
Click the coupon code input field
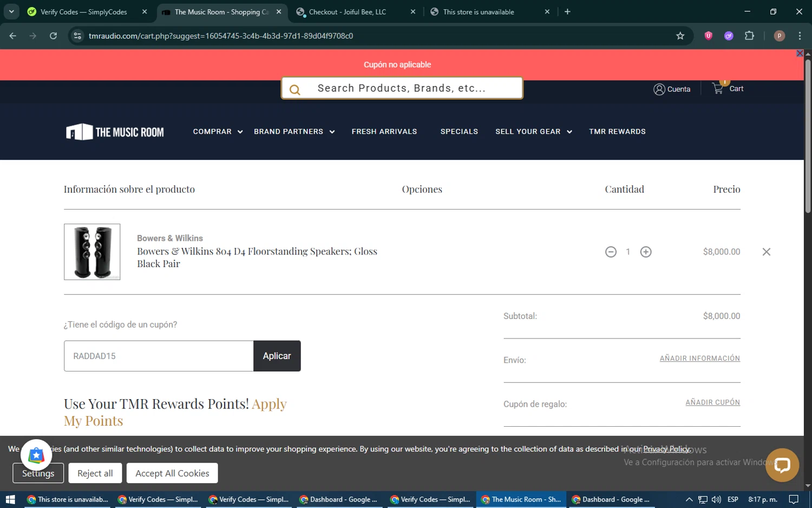[x=159, y=356]
